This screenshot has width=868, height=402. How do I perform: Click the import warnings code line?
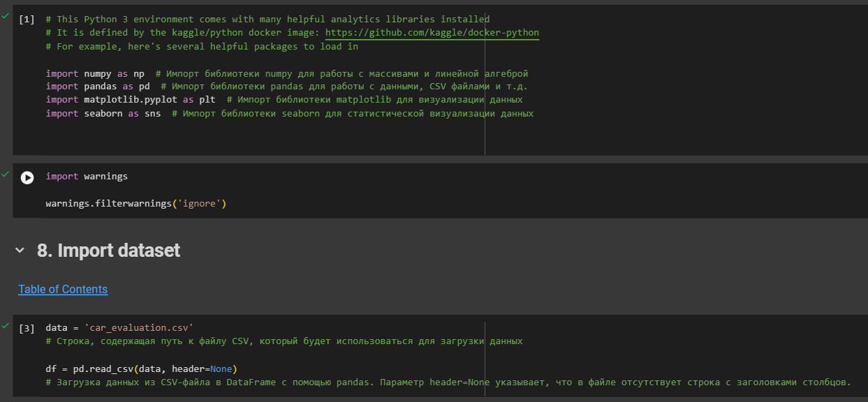[x=87, y=177]
